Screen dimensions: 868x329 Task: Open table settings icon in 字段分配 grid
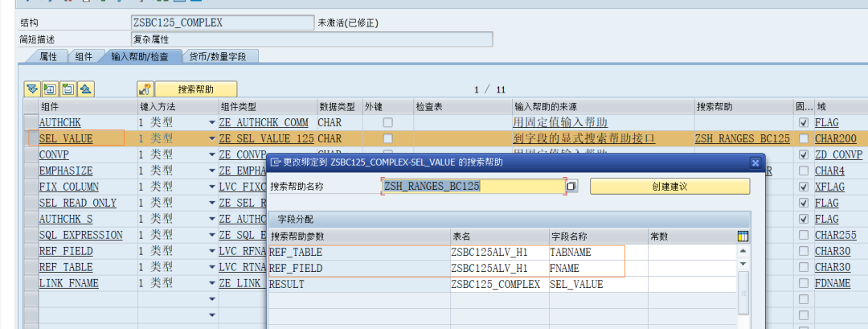[x=743, y=236]
